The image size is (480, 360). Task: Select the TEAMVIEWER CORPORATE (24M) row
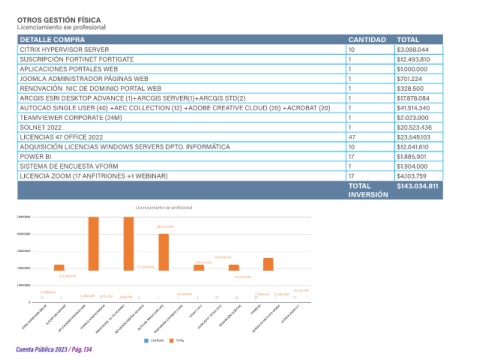[230, 118]
